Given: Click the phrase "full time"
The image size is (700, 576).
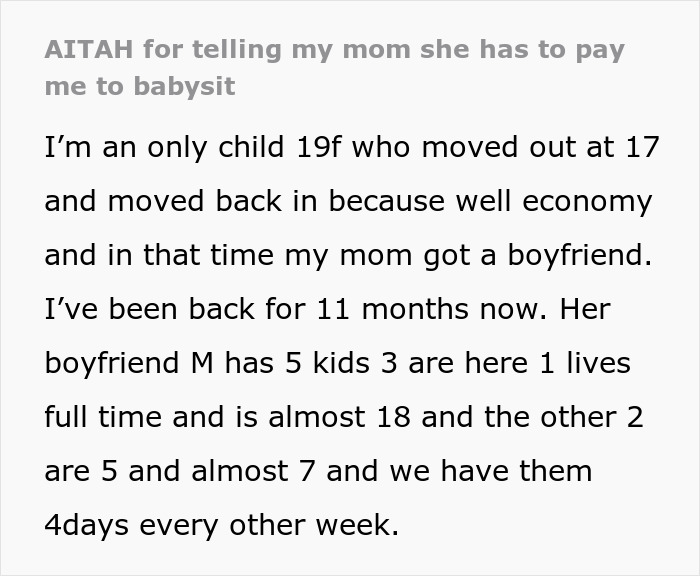Looking at the screenshot, I should (103, 417).
